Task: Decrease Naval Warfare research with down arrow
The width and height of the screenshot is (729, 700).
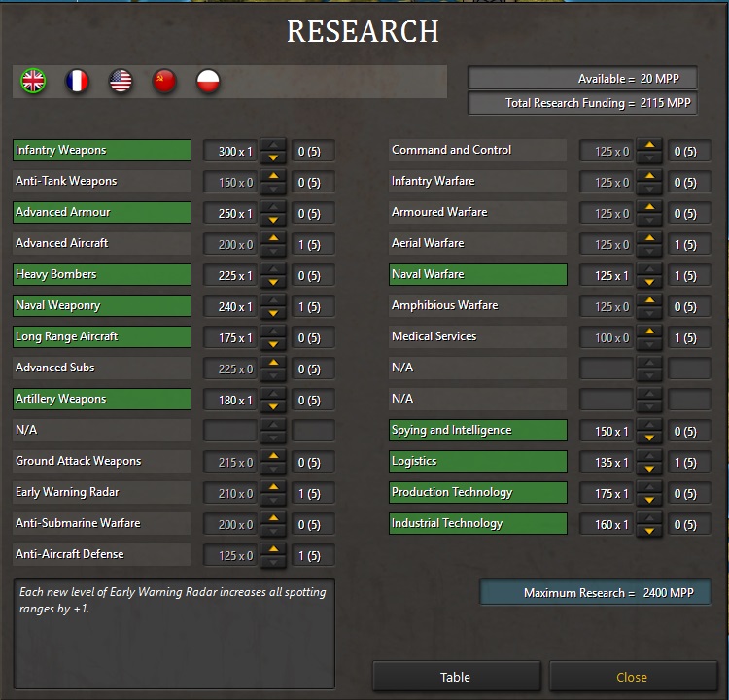Action: (649, 282)
